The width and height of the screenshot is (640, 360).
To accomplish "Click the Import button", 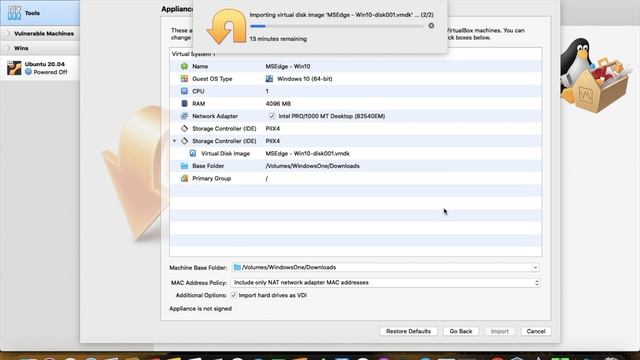I will pyautogui.click(x=500, y=331).
